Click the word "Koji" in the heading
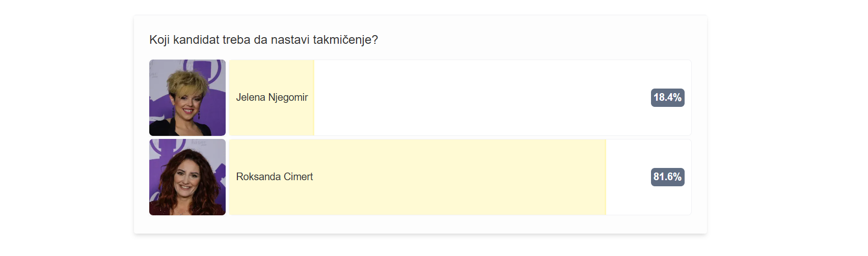The height and width of the screenshot is (256, 868). coord(159,40)
